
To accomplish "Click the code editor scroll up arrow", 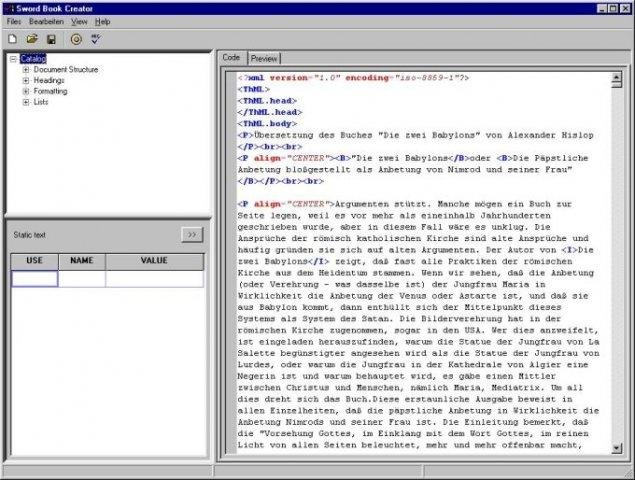I will pyautogui.click(x=617, y=77).
